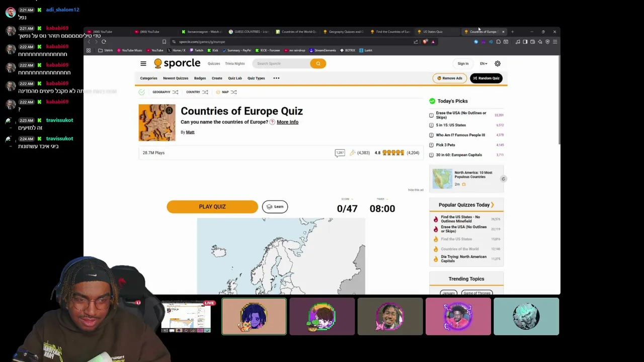This screenshot has width=644, height=362.
Task: Open the More Info link
Action: tap(287, 122)
